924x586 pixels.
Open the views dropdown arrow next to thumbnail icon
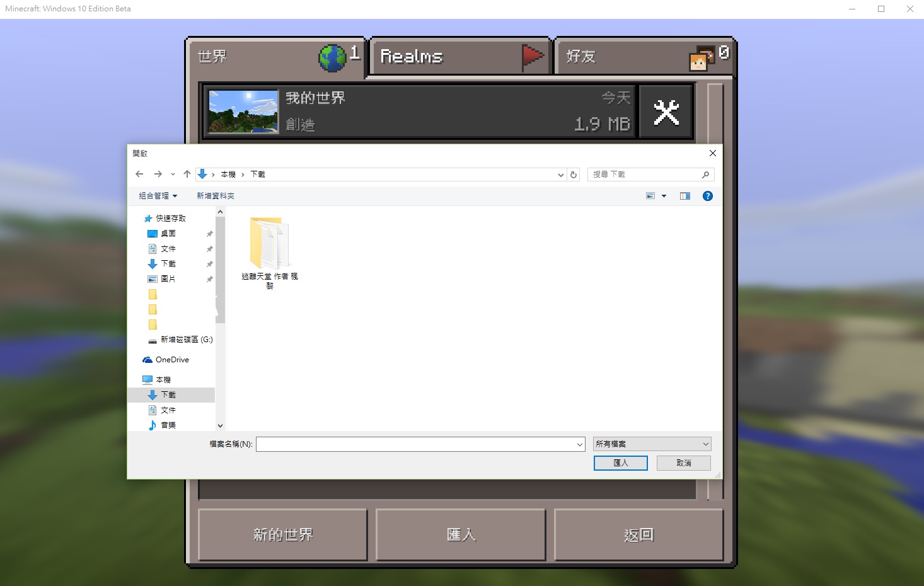[664, 195]
